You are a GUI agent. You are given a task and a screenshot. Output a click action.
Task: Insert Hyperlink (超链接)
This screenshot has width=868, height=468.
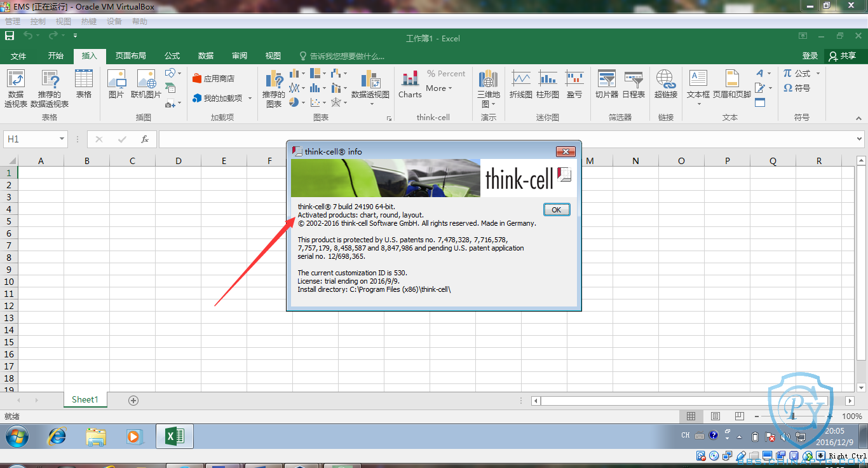(x=666, y=84)
